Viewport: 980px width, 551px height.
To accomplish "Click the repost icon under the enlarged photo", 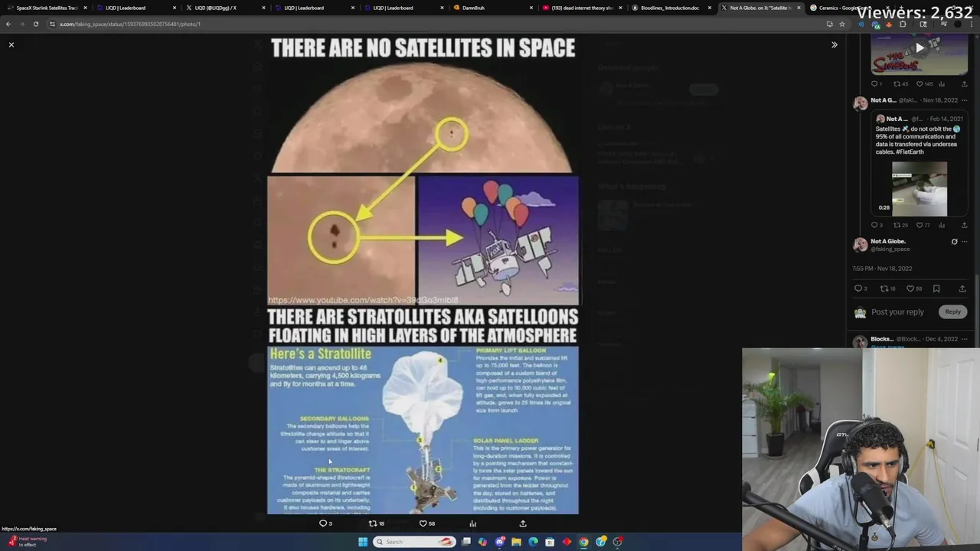I will pyautogui.click(x=373, y=523).
